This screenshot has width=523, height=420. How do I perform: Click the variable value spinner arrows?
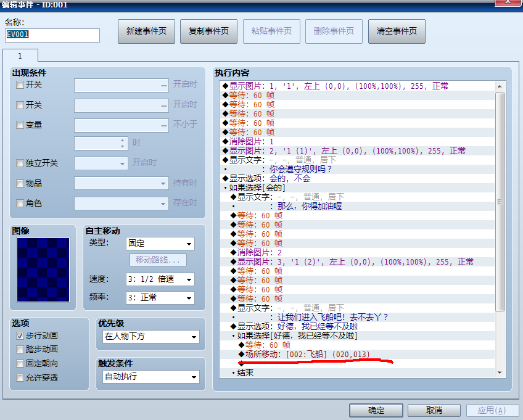pyautogui.click(x=122, y=144)
